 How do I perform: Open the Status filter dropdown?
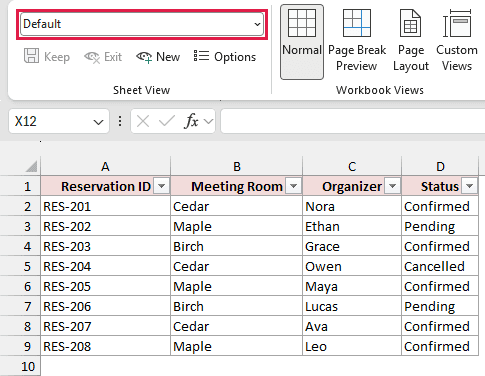470,186
